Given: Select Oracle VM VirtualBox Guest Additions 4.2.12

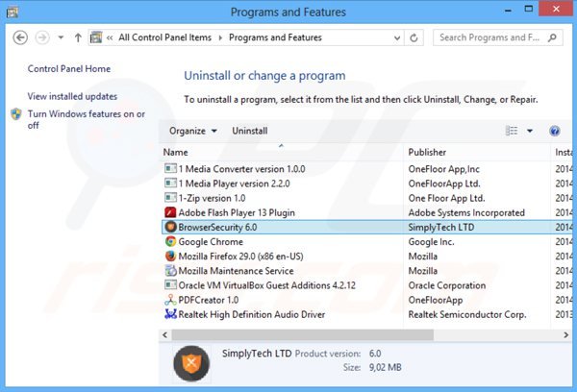Looking at the screenshot, I should (267, 285).
